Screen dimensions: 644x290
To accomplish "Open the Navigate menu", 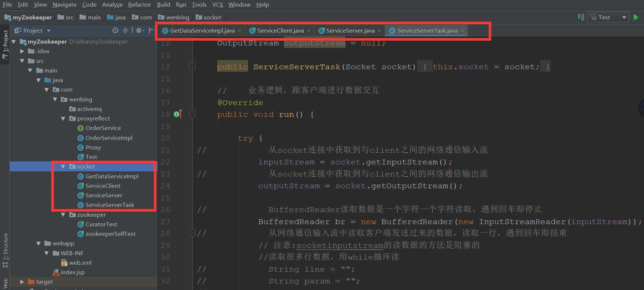I will (64, 4).
